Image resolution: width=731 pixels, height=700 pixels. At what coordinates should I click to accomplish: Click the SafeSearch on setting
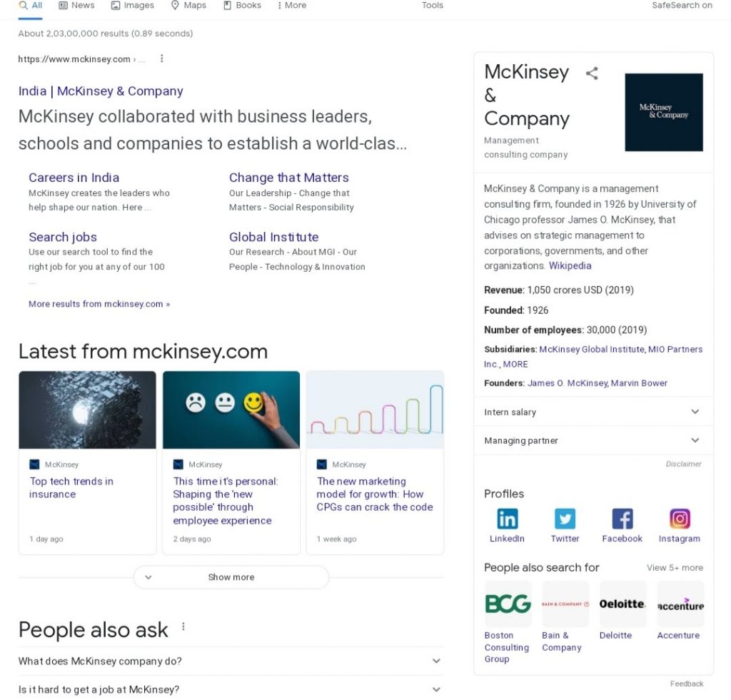tap(682, 6)
